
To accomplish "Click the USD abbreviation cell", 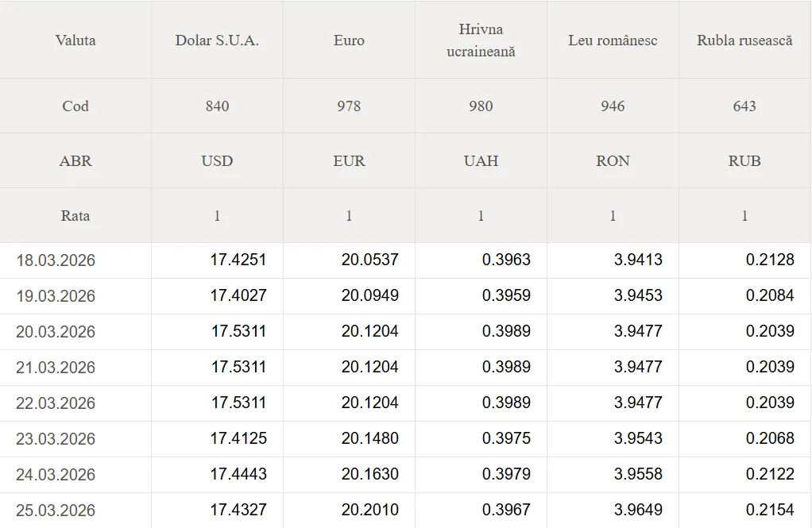I will (x=217, y=161).
